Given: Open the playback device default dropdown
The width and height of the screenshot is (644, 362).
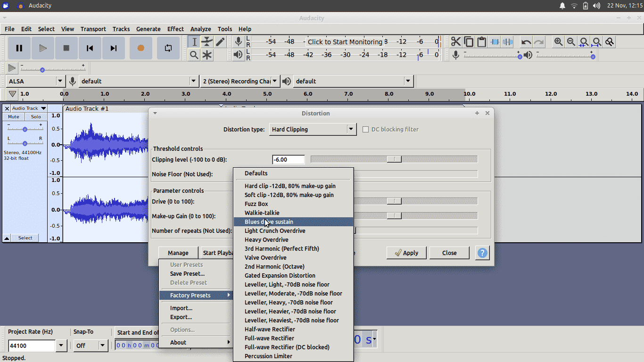Looking at the screenshot, I should click(x=354, y=81).
